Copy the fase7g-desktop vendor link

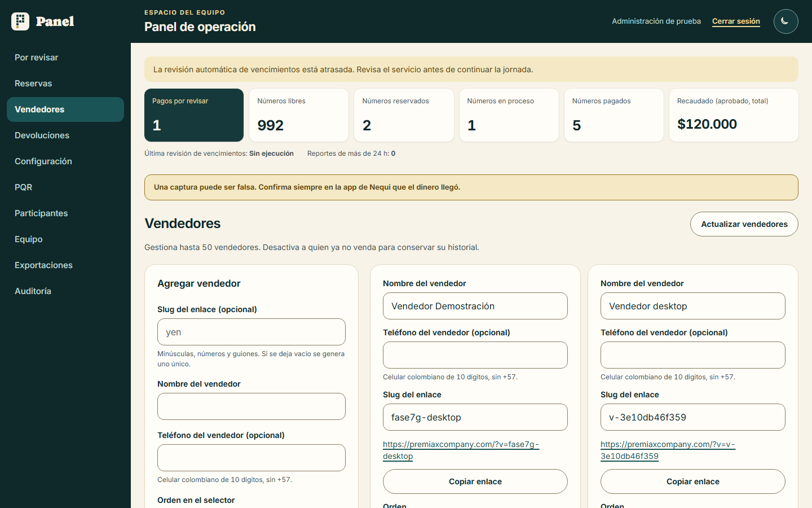475,481
